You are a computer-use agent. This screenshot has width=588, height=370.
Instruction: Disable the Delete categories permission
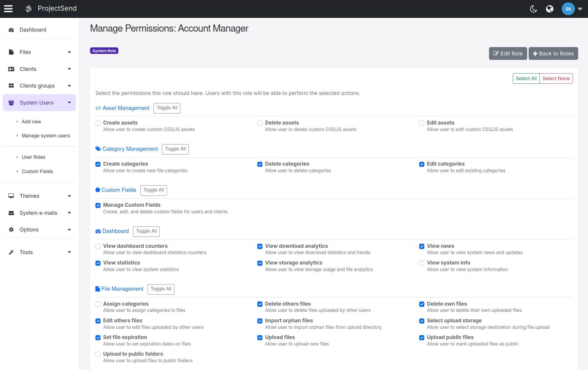(260, 164)
